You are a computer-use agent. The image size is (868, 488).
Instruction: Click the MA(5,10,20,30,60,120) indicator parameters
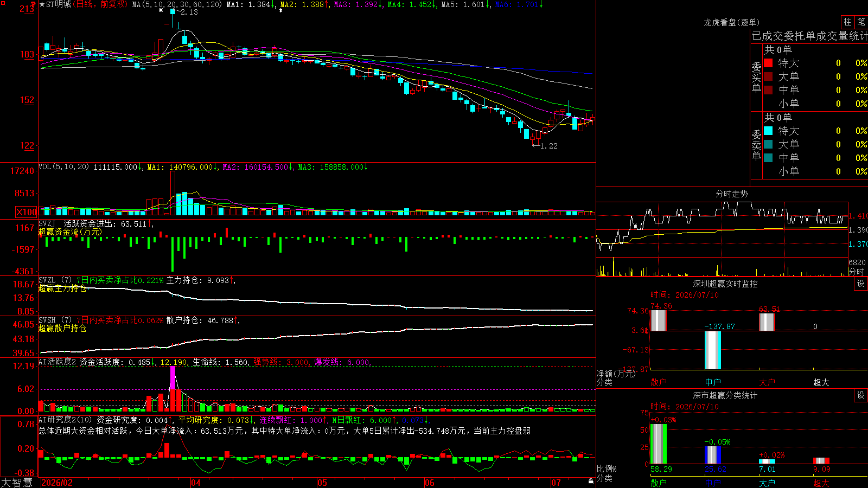pos(177,4)
